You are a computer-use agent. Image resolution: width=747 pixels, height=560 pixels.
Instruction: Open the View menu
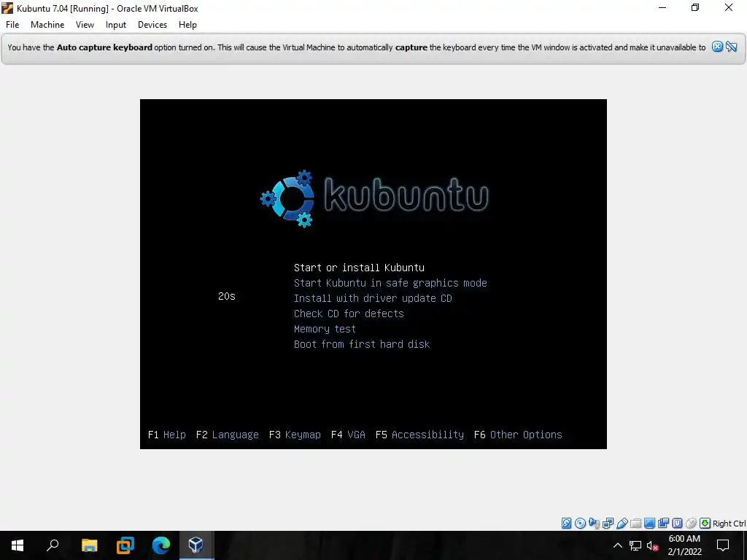tap(85, 25)
